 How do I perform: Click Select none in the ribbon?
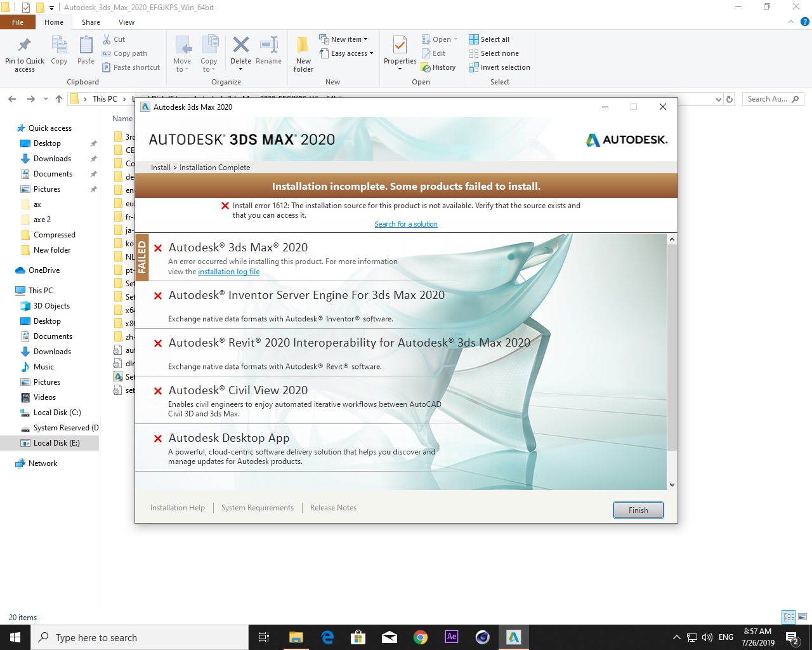[x=494, y=53]
